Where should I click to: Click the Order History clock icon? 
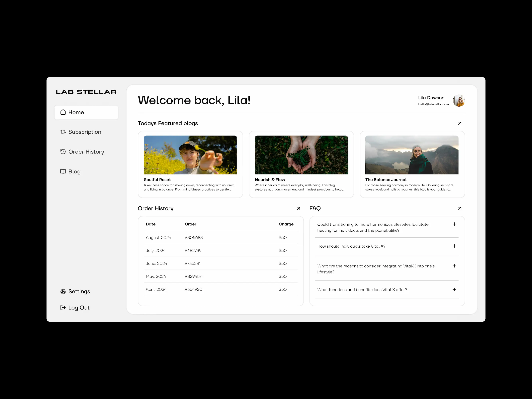tap(63, 151)
